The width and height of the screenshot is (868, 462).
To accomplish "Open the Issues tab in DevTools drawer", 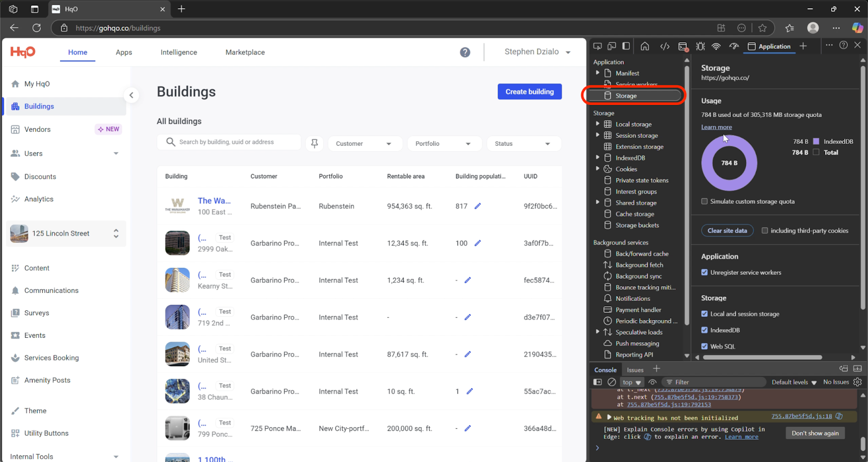I will coord(635,370).
